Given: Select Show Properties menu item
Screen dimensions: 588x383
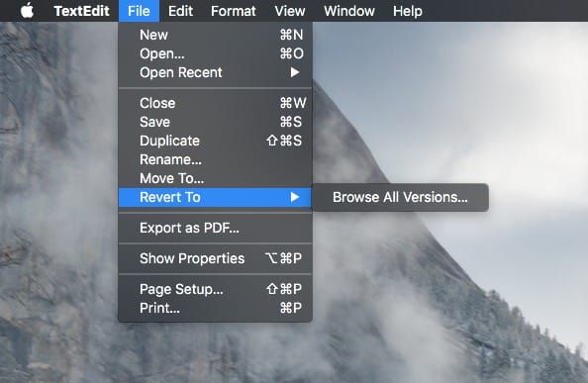Looking at the screenshot, I should tap(215, 258).
